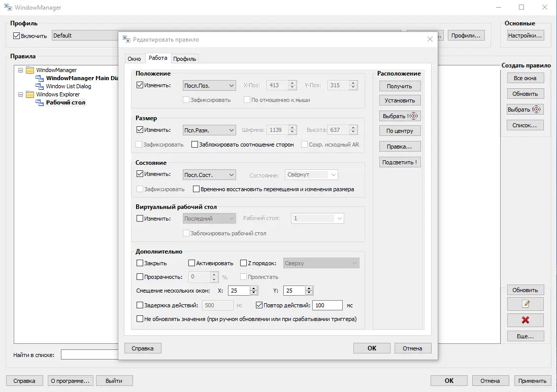Click the По центру button
557x392 pixels.
pyautogui.click(x=400, y=131)
